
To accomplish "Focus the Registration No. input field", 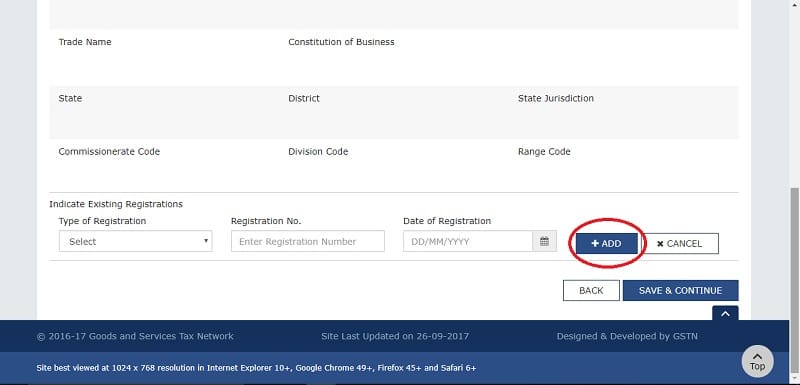I will (x=308, y=241).
